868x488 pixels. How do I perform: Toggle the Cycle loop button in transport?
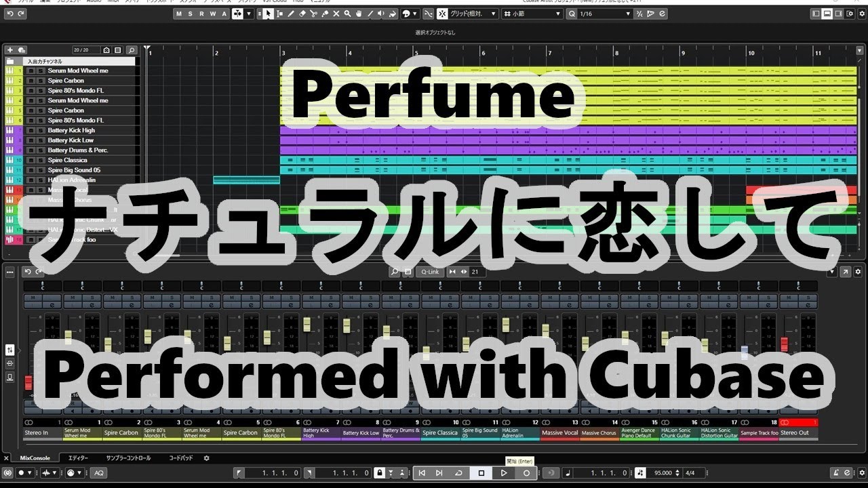(x=459, y=472)
